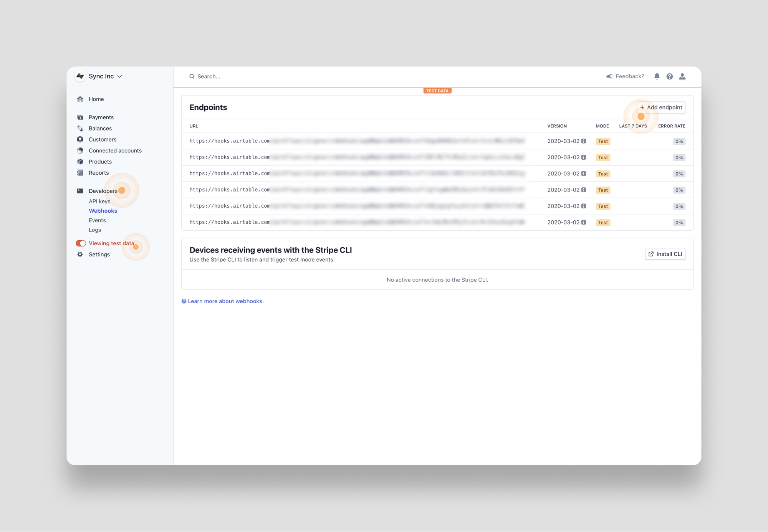This screenshot has width=768, height=532.
Task: Click the Install CLI button
Action: click(665, 254)
